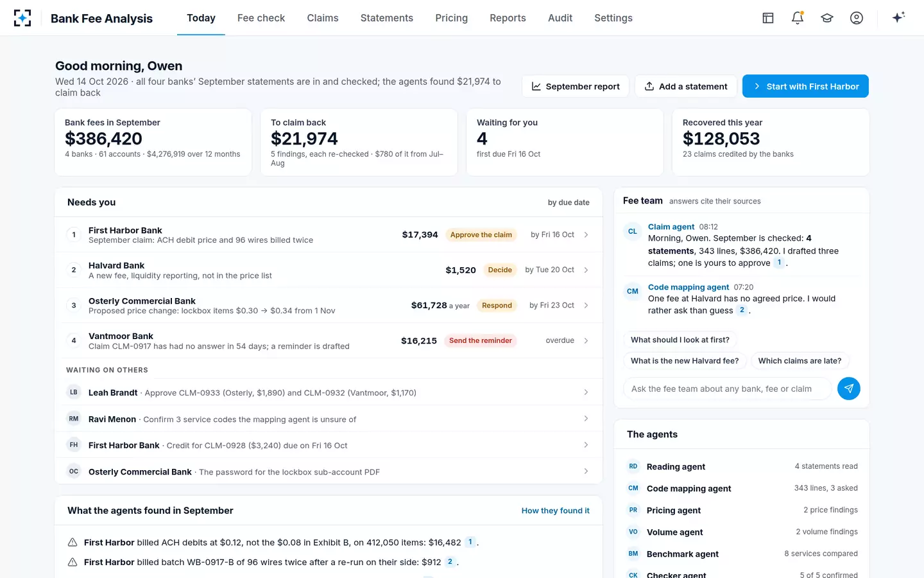Go to the Statements tab
This screenshot has width=924, height=578.
click(x=387, y=18)
